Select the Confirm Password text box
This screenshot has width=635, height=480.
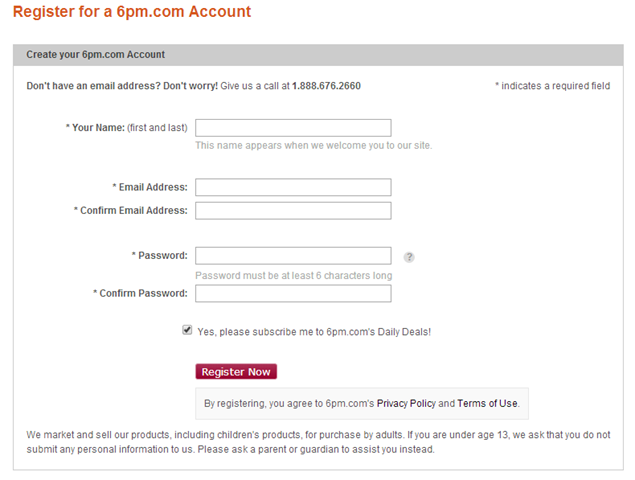[x=293, y=293]
